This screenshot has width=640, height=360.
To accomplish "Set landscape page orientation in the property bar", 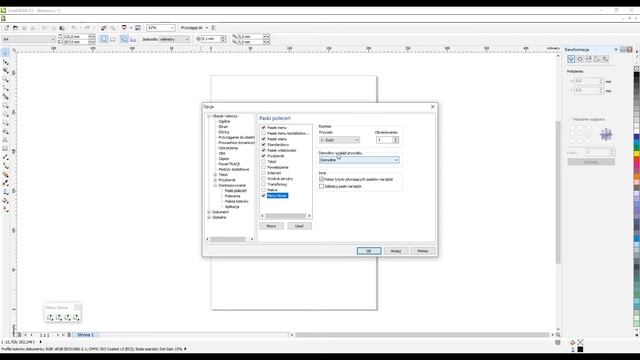I will (113, 39).
